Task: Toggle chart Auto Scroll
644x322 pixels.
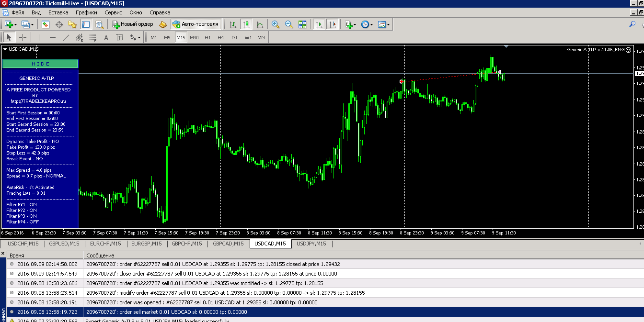Action: click(319, 24)
